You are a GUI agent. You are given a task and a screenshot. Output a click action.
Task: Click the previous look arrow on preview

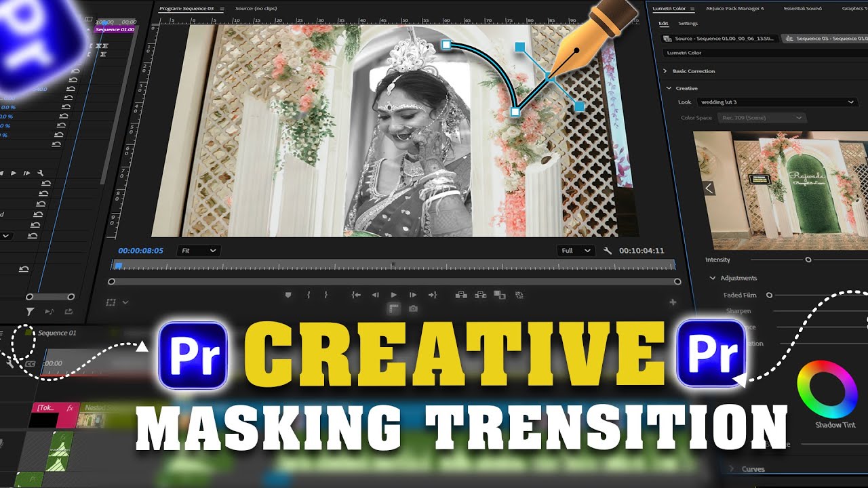click(x=709, y=188)
